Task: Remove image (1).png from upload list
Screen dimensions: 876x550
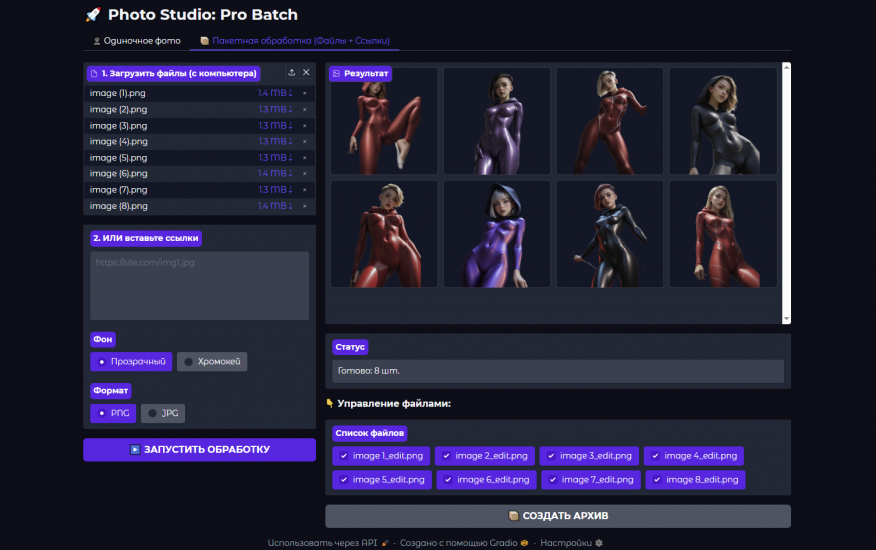Action: point(304,94)
